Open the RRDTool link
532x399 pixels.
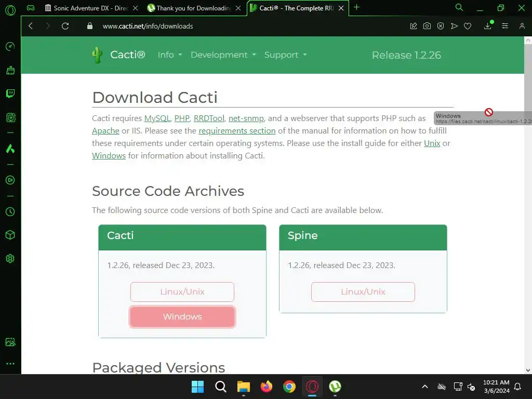pyautogui.click(x=209, y=118)
